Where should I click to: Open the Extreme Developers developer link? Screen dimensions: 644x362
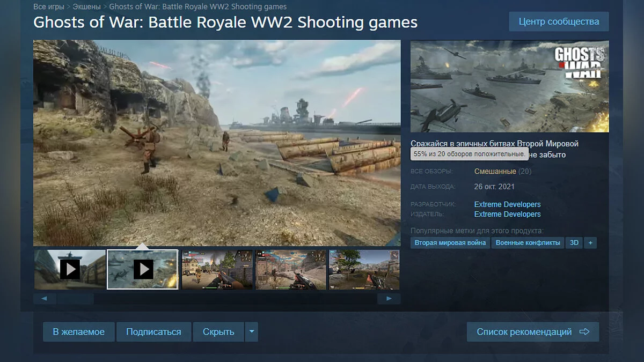pos(507,204)
